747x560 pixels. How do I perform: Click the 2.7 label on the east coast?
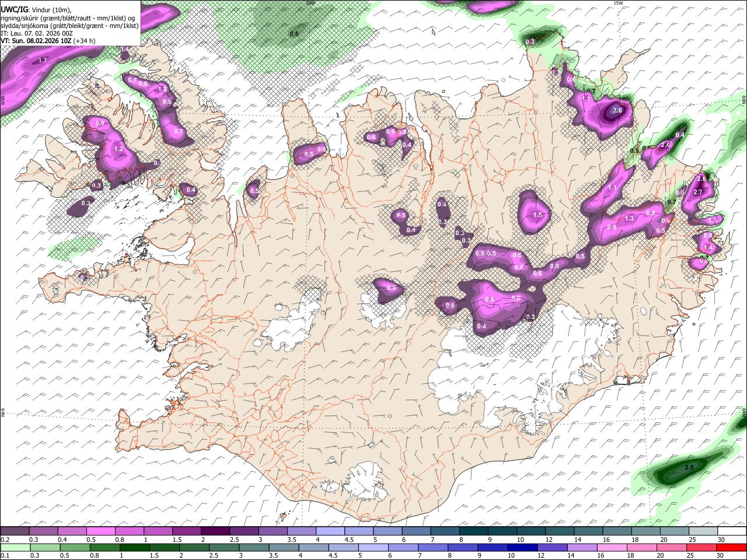pos(699,192)
